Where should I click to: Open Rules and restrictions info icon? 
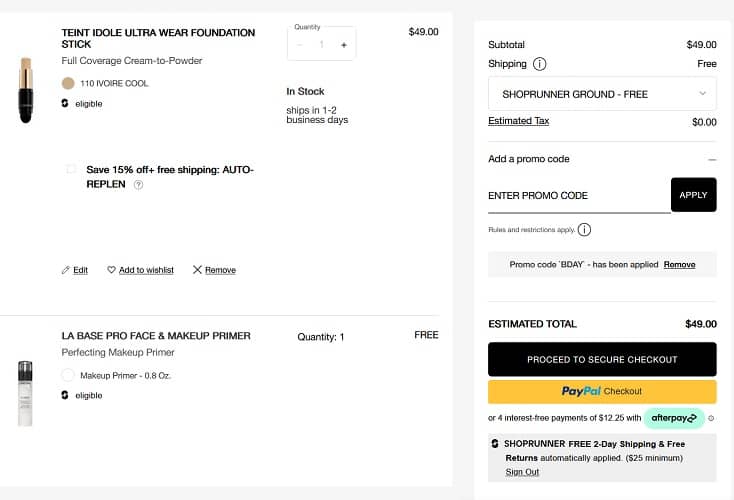585,230
